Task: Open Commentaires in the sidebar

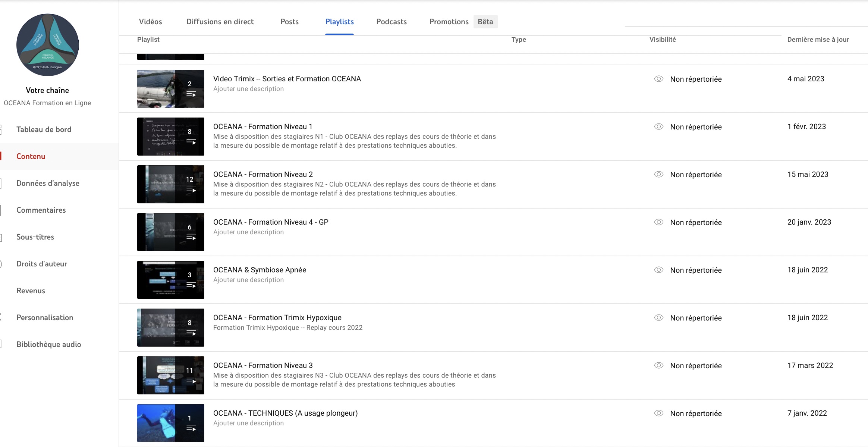Action: (41, 210)
